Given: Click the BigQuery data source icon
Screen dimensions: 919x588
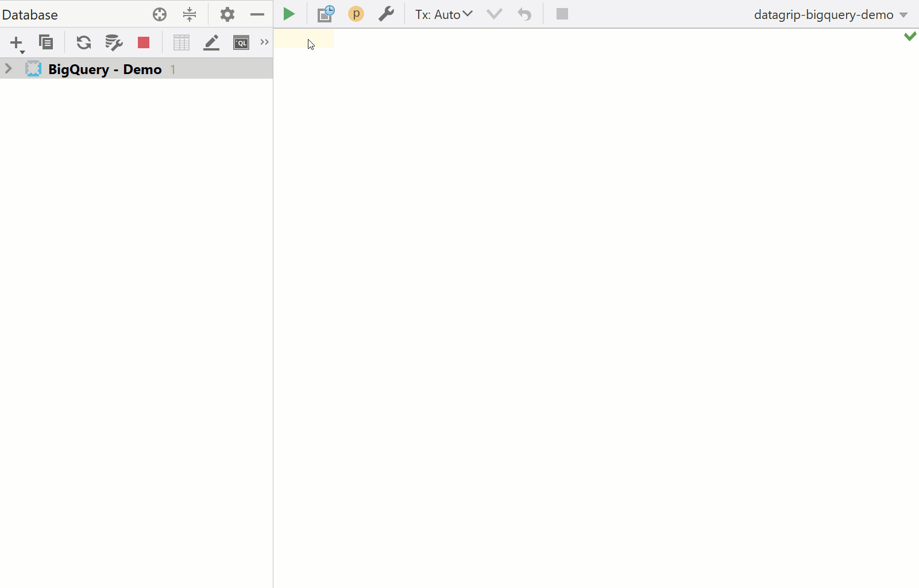Looking at the screenshot, I should coord(33,69).
